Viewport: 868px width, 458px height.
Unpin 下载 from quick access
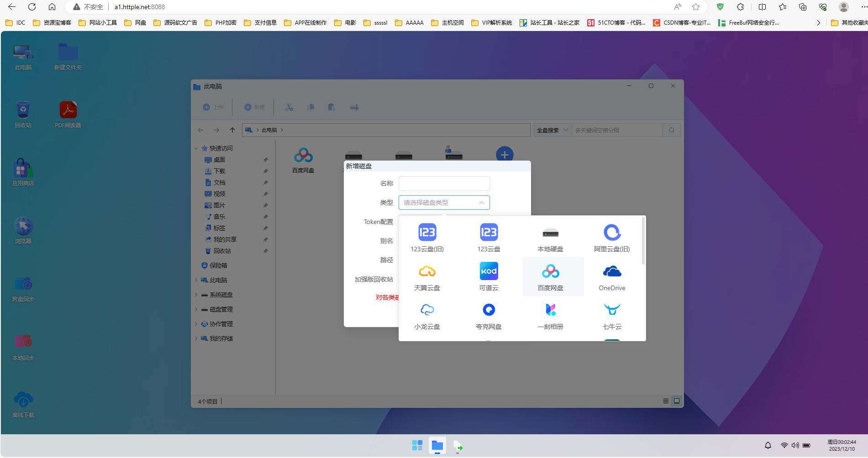click(265, 171)
